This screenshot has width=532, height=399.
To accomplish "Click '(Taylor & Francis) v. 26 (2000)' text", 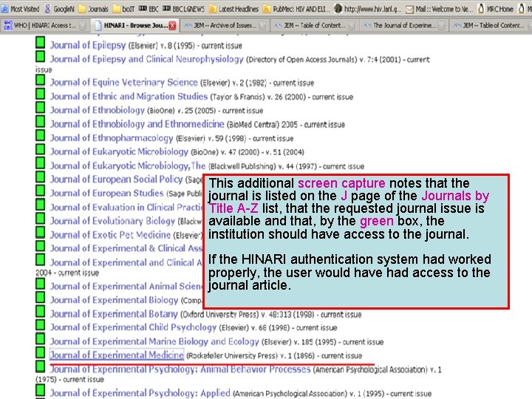I will click(x=258, y=97).
